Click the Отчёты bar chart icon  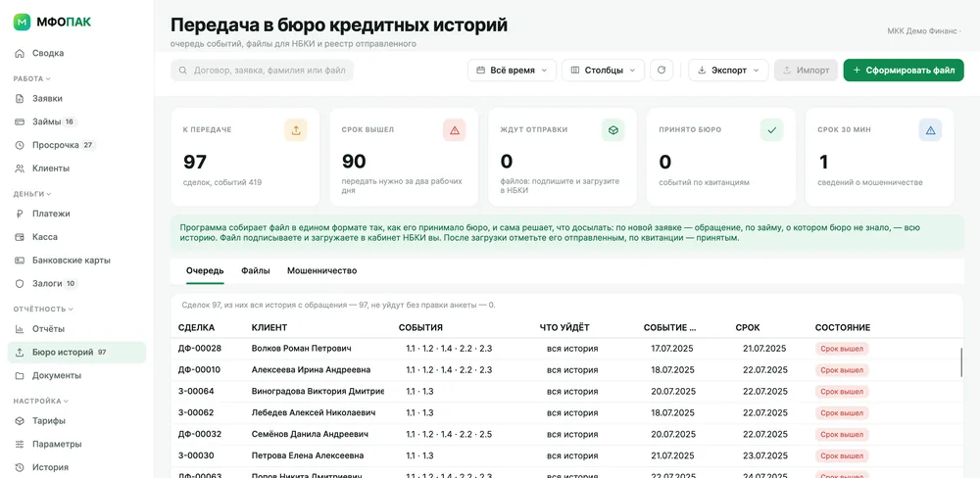click(x=20, y=329)
